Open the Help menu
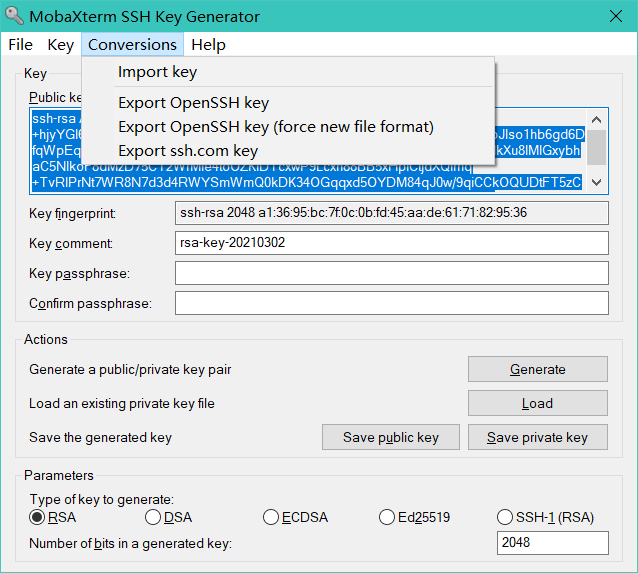Viewport: 638px width, 573px height. point(208,45)
